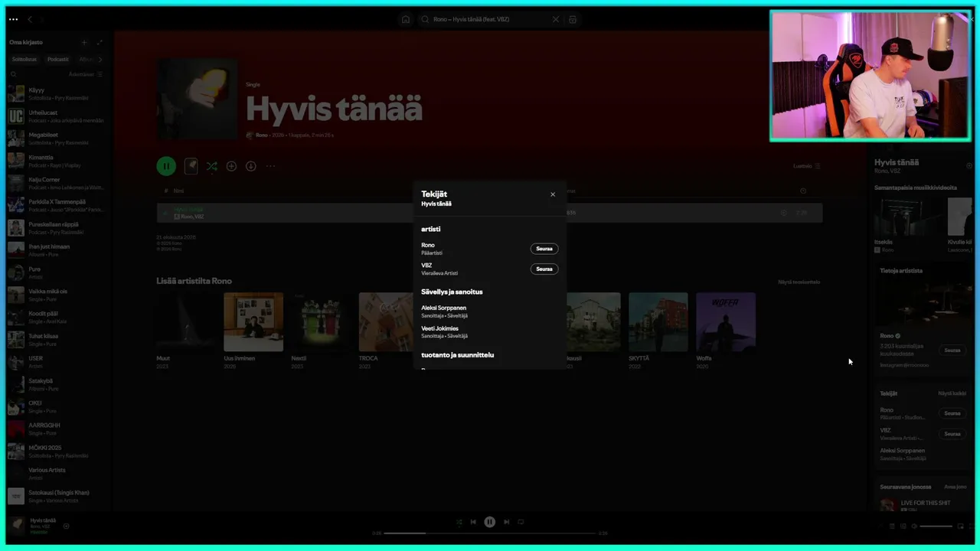Mute audio with the volume icon
980x551 pixels.
pyautogui.click(x=914, y=527)
